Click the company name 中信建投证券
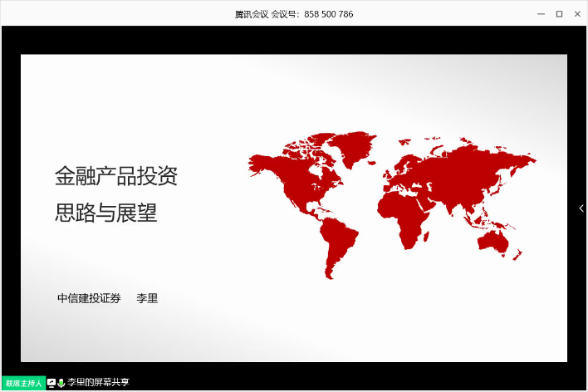The height and width of the screenshot is (392, 588). [89, 298]
